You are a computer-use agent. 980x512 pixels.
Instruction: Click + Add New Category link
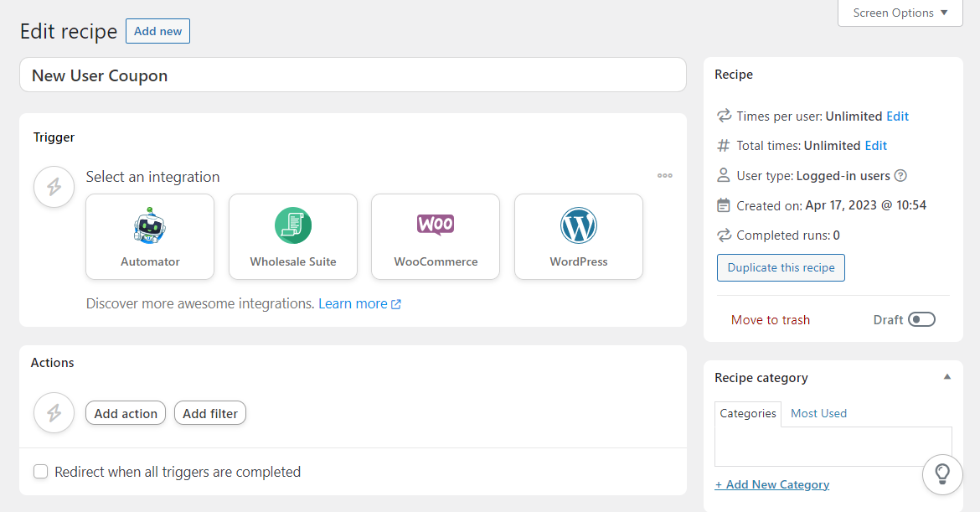coord(772,484)
